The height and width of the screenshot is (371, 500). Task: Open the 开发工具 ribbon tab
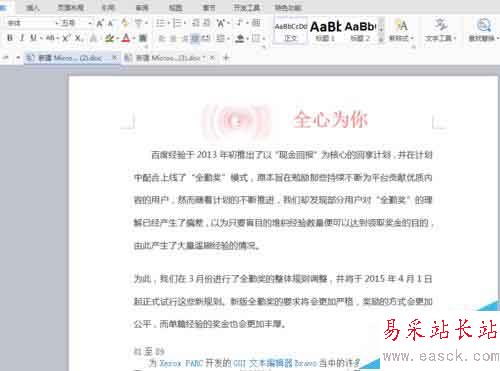point(246,7)
